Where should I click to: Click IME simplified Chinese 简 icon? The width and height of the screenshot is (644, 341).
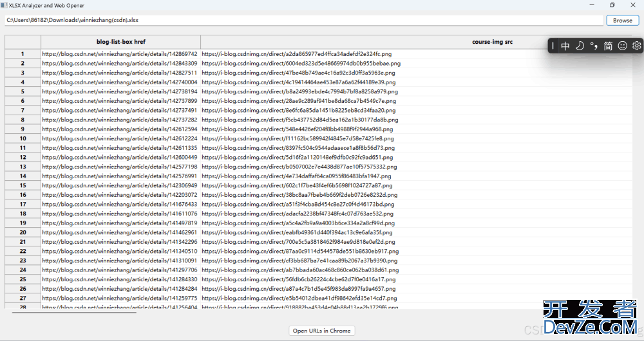(x=608, y=46)
